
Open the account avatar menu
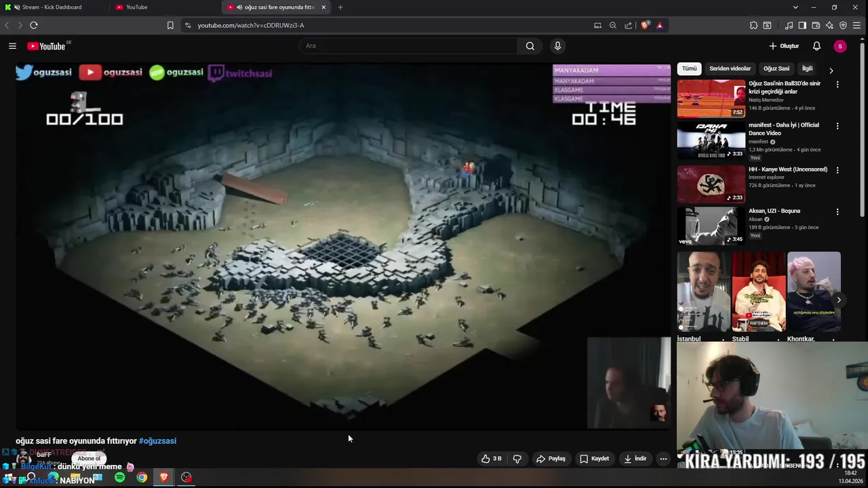coord(840,46)
